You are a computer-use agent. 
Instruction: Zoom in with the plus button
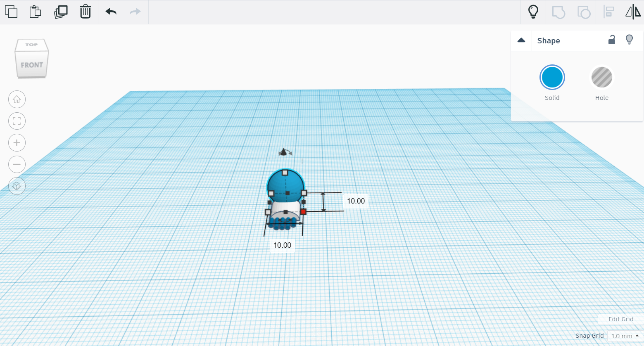click(x=17, y=143)
